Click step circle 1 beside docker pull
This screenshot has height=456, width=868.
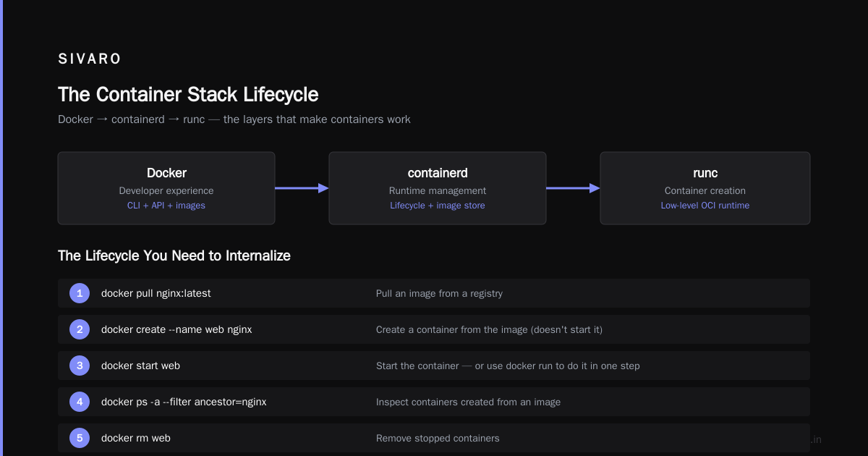pos(80,293)
